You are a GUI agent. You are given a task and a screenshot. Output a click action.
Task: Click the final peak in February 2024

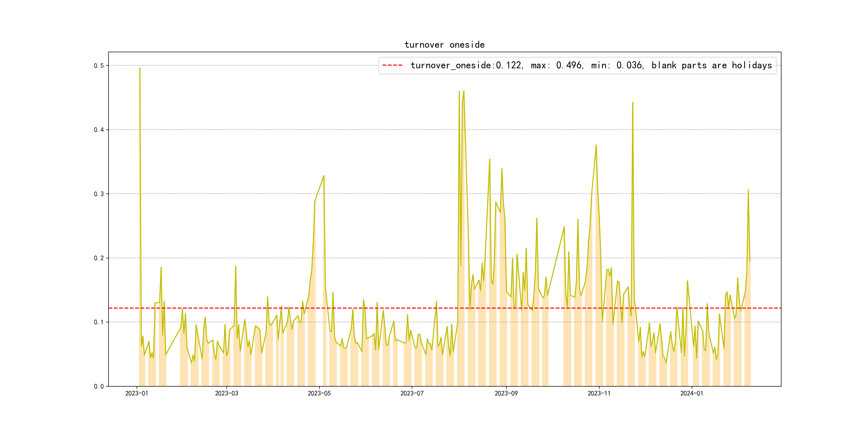748,190
